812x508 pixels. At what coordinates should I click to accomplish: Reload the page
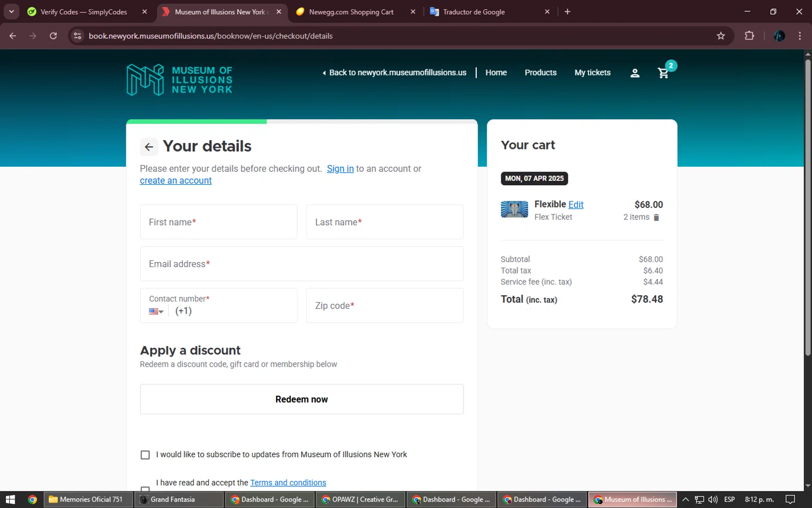pyautogui.click(x=53, y=36)
